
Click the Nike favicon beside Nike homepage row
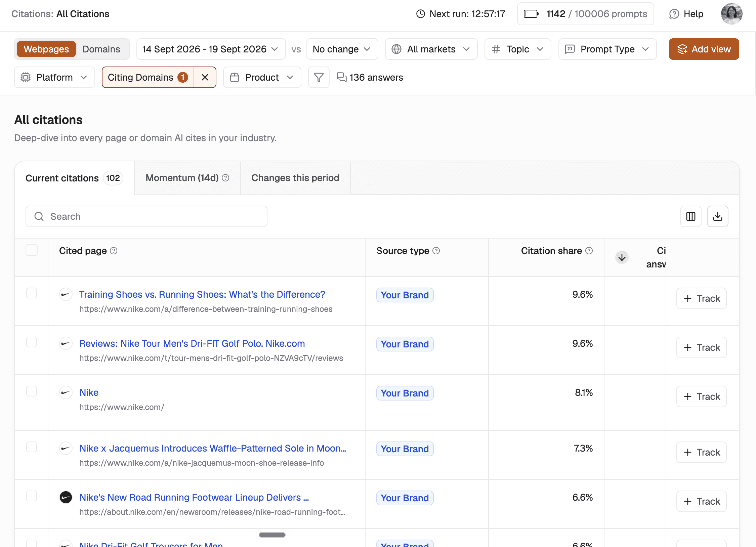[66, 392]
